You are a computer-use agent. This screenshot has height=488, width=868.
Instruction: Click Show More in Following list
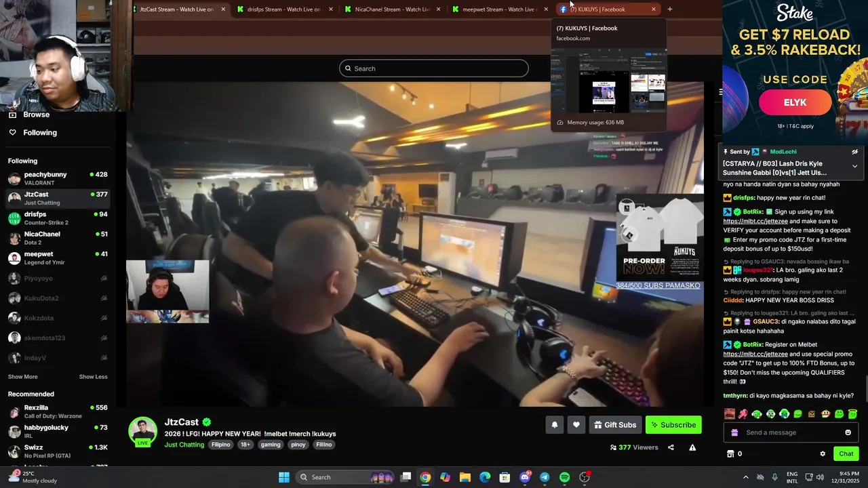pyautogui.click(x=22, y=377)
